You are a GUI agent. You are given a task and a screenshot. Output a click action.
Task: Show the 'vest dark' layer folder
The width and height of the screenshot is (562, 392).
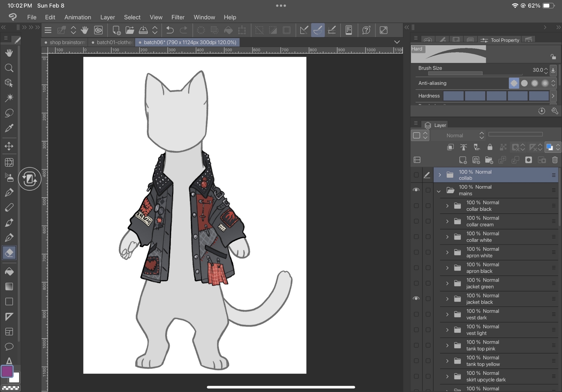(416, 314)
